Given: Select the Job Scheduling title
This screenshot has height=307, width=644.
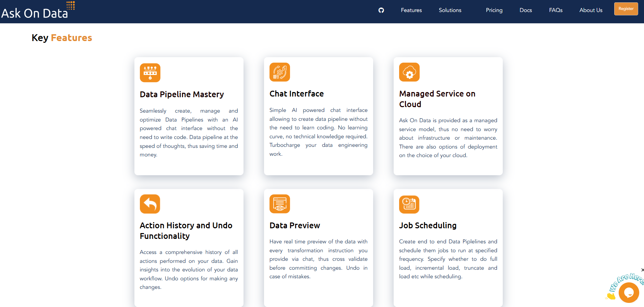Looking at the screenshot, I should tap(428, 226).
